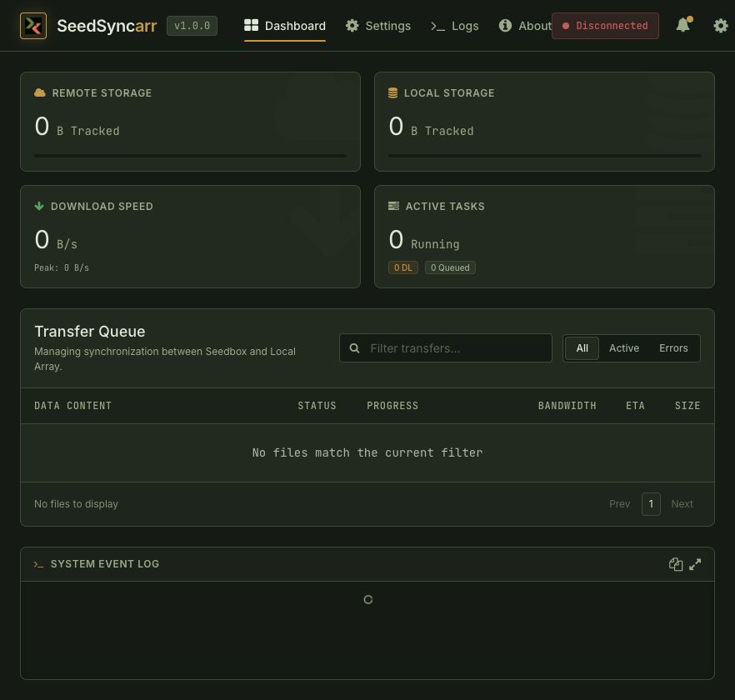This screenshot has width=735, height=700.
Task: Click the 0 DL badge
Action: 403,267
